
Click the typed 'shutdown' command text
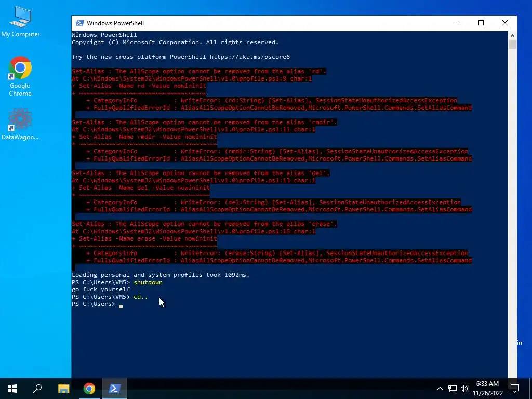(148, 282)
